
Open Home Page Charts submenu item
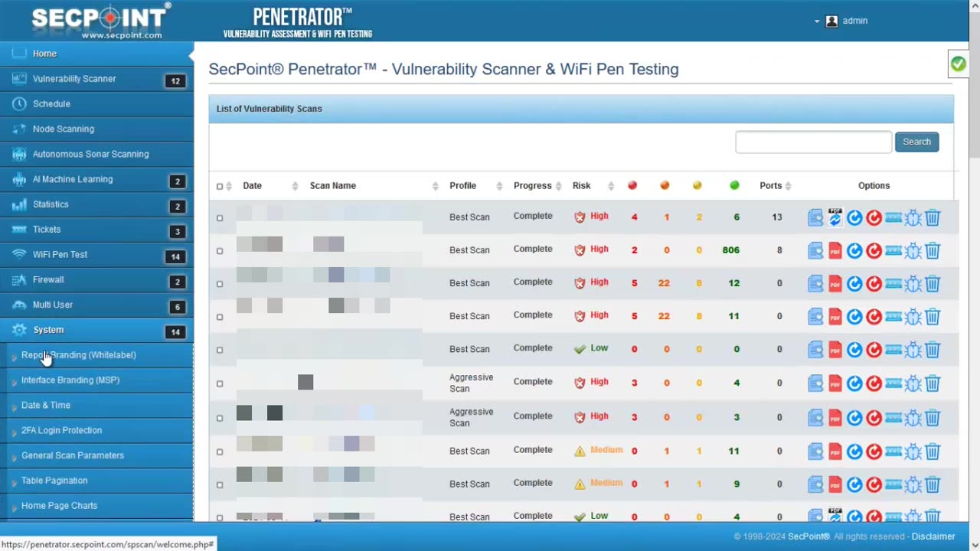[96, 506]
